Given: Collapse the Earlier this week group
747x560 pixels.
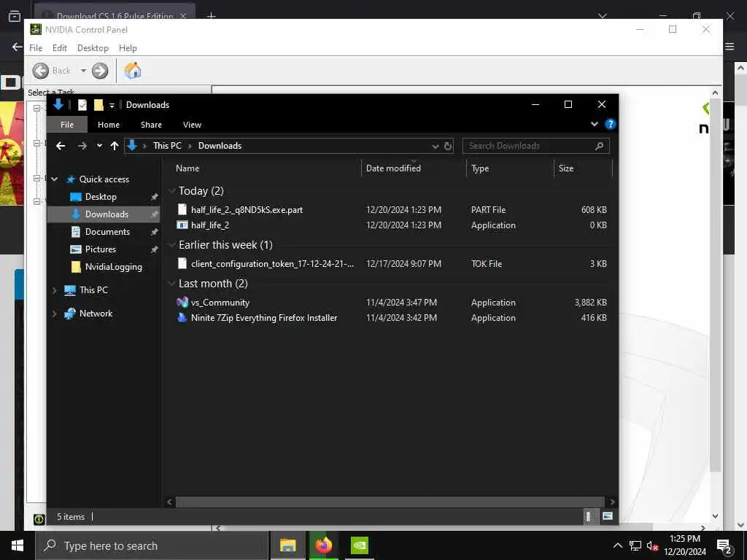Looking at the screenshot, I should tap(171, 245).
